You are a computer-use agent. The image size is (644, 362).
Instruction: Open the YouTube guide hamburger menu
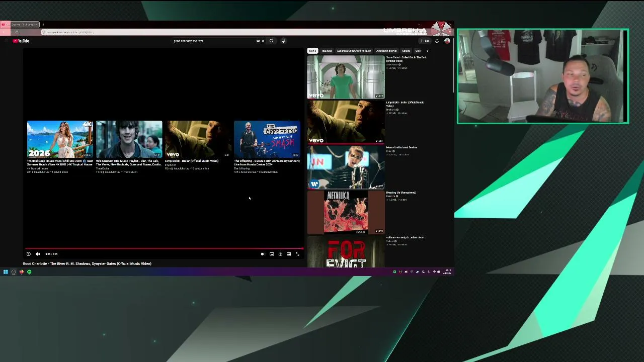[6, 41]
